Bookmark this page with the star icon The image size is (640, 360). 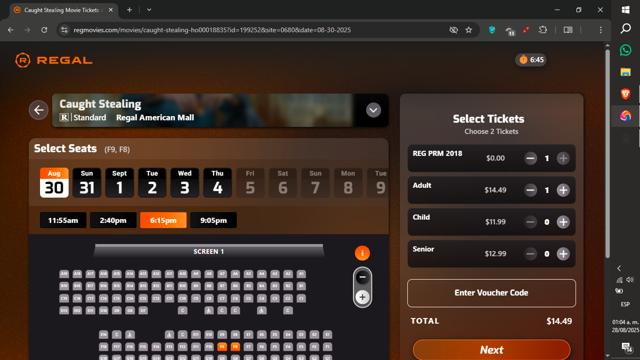(x=469, y=30)
